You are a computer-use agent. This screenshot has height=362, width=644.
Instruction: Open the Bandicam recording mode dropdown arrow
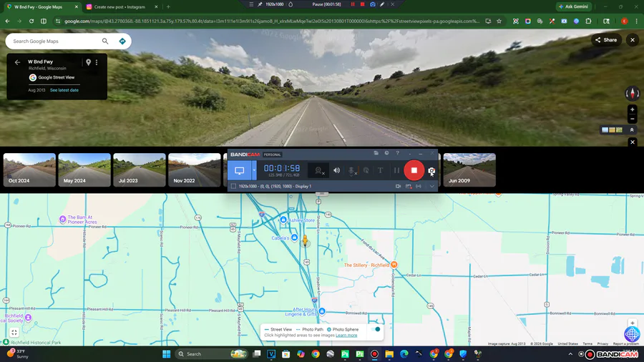coord(254,170)
